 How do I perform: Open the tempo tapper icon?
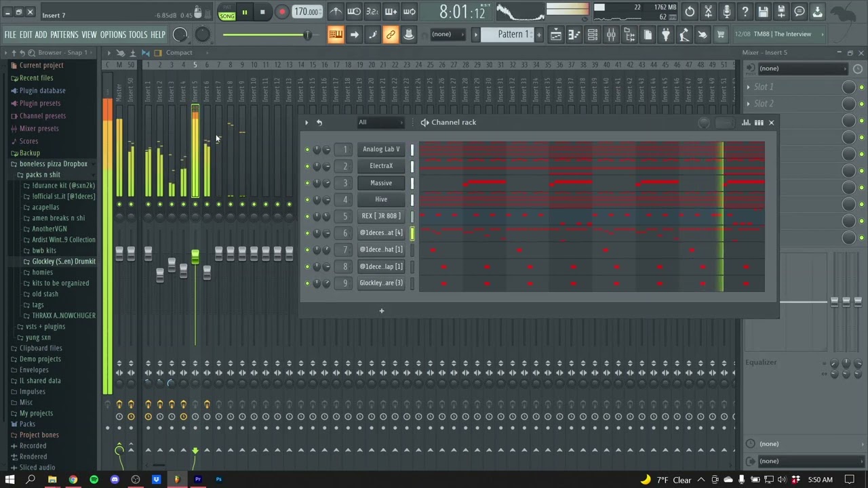684,35
